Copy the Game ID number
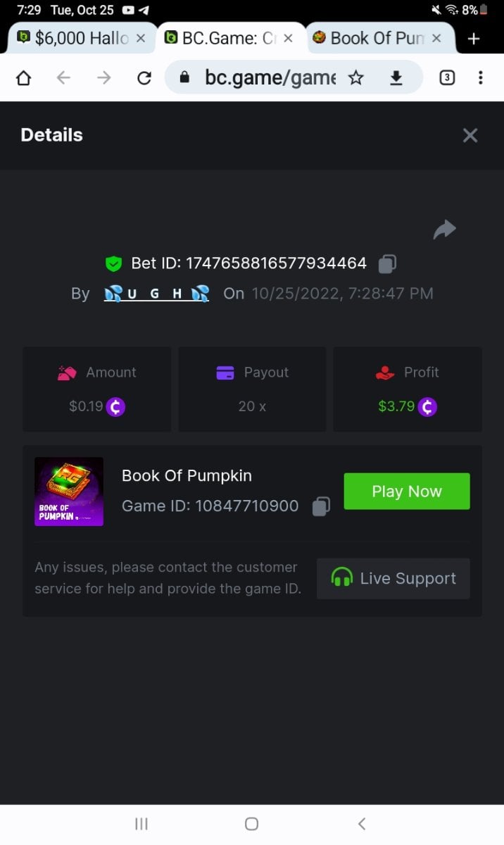Image resolution: width=504 pixels, height=845 pixels. tap(321, 506)
